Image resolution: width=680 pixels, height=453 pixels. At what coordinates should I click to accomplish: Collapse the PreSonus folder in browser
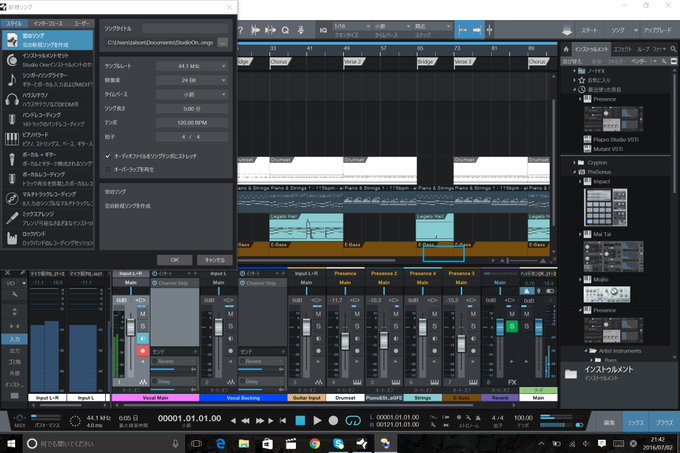pyautogui.click(x=575, y=172)
